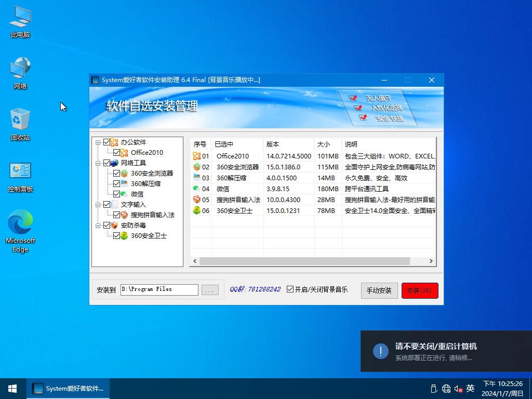The image size is (532, 399).
Task: Click the Office2010 icon in the tree
Action: pyautogui.click(x=124, y=153)
